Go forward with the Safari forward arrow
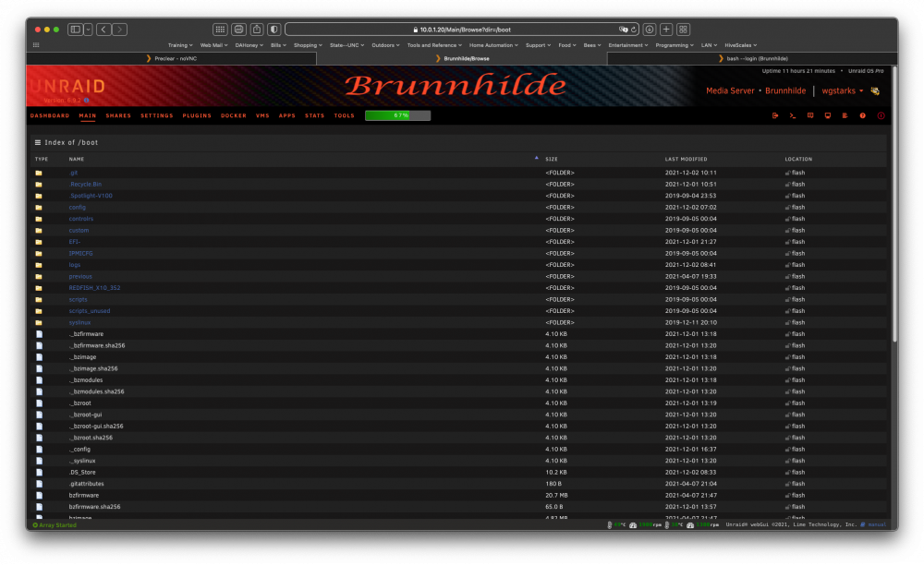The image size is (924, 565). [119, 30]
